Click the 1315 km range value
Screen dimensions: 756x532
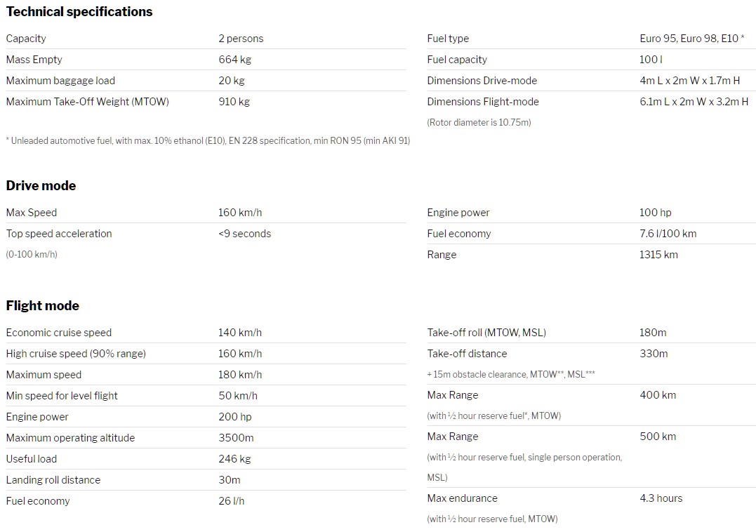[x=658, y=255]
